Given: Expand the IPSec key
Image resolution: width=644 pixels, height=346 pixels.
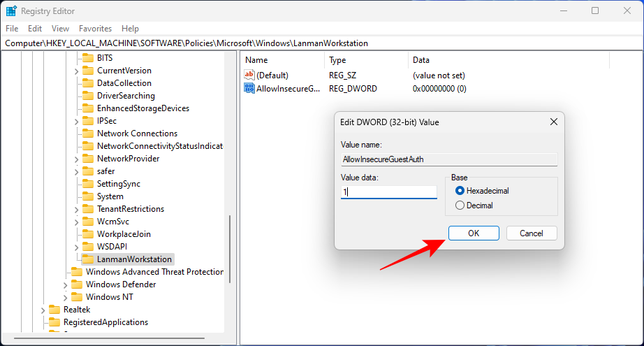Looking at the screenshot, I should coord(76,122).
